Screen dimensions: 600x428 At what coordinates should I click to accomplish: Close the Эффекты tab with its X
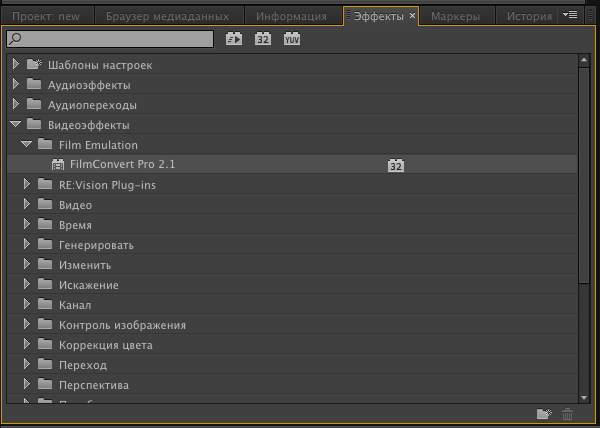coord(412,17)
